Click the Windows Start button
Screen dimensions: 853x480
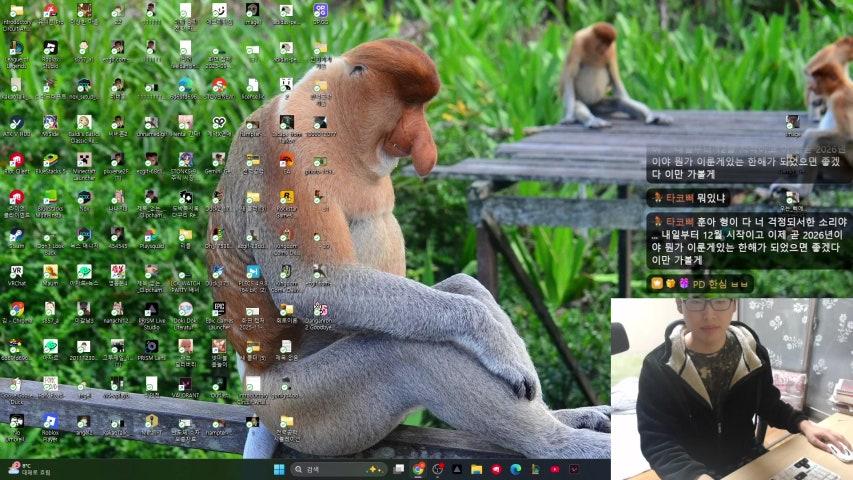[x=279, y=469]
